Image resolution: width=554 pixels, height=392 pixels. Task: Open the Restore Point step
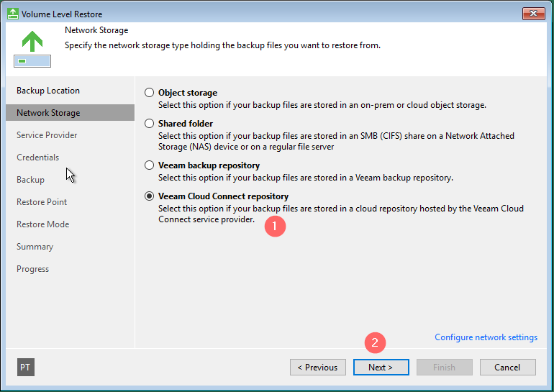[x=42, y=201]
